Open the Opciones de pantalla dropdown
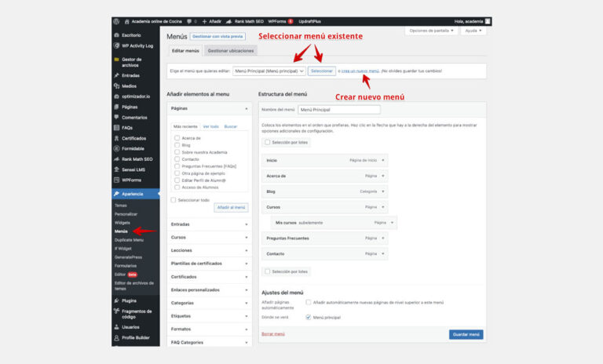The height and width of the screenshot is (364, 603). pyautogui.click(x=431, y=31)
